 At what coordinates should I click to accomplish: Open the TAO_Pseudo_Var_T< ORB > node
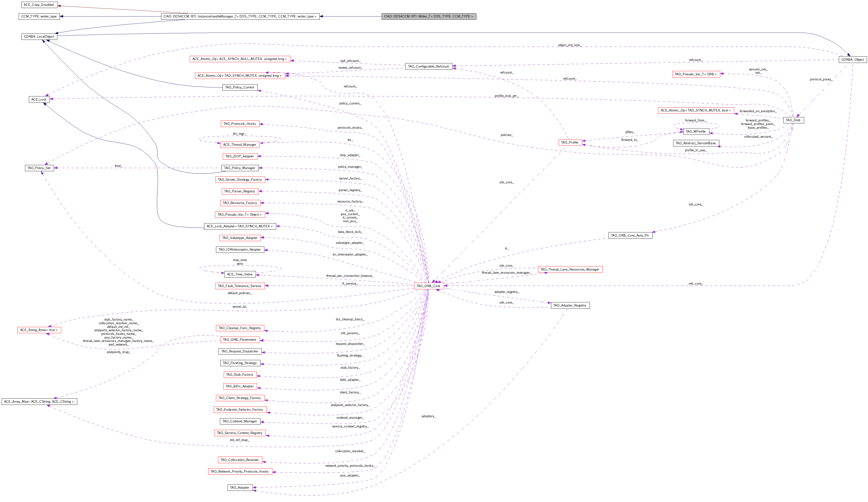coord(696,74)
